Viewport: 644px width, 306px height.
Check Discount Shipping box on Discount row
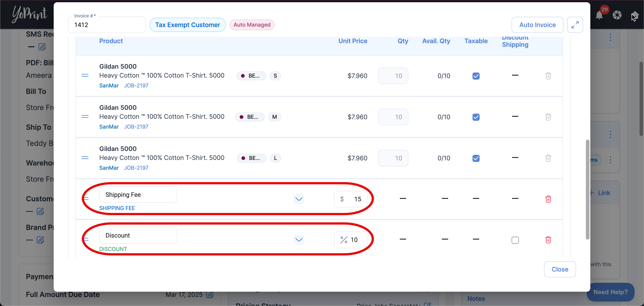(x=515, y=240)
